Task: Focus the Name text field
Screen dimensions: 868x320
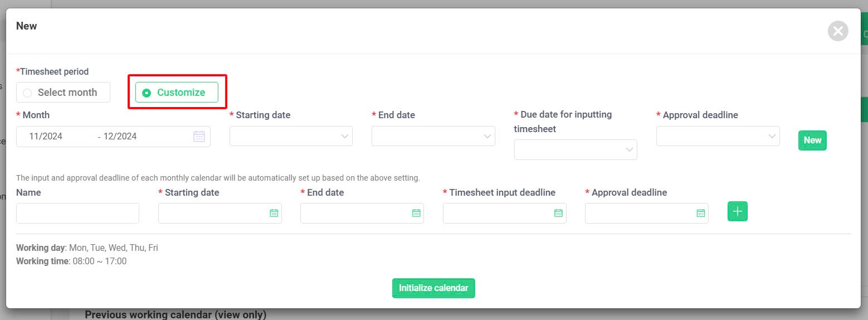Action: pyautogui.click(x=77, y=213)
